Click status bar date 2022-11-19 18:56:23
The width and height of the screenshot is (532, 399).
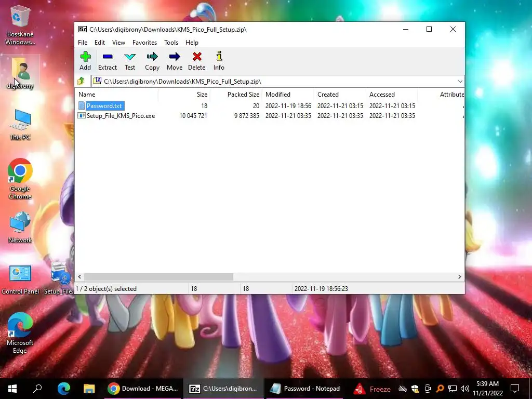pyautogui.click(x=321, y=289)
